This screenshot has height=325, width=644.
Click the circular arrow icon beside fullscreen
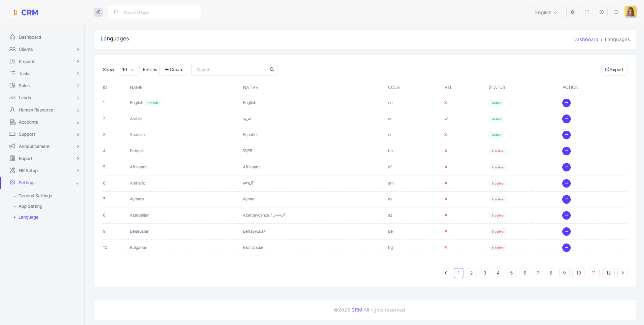tap(602, 12)
